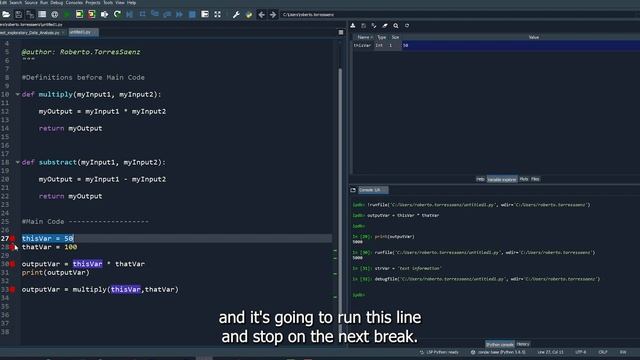Open the Source menu
Viewport: 640px width, 360px height.
[31, 2]
